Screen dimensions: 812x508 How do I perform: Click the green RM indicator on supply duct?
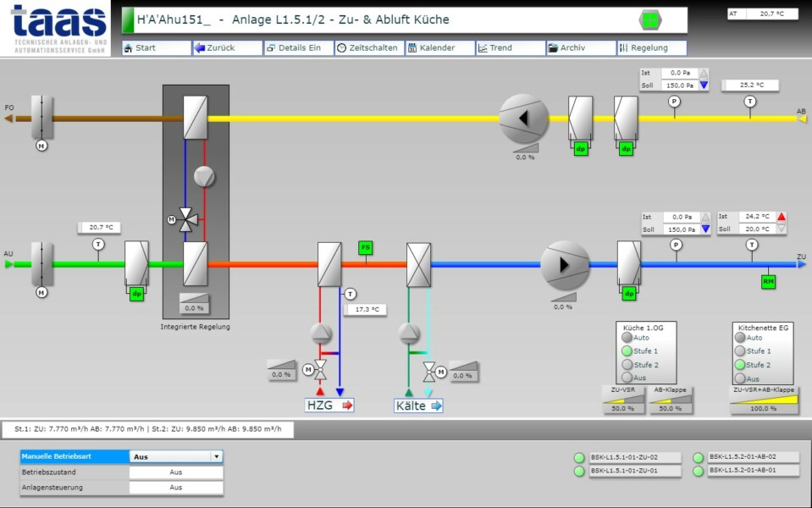point(768,282)
